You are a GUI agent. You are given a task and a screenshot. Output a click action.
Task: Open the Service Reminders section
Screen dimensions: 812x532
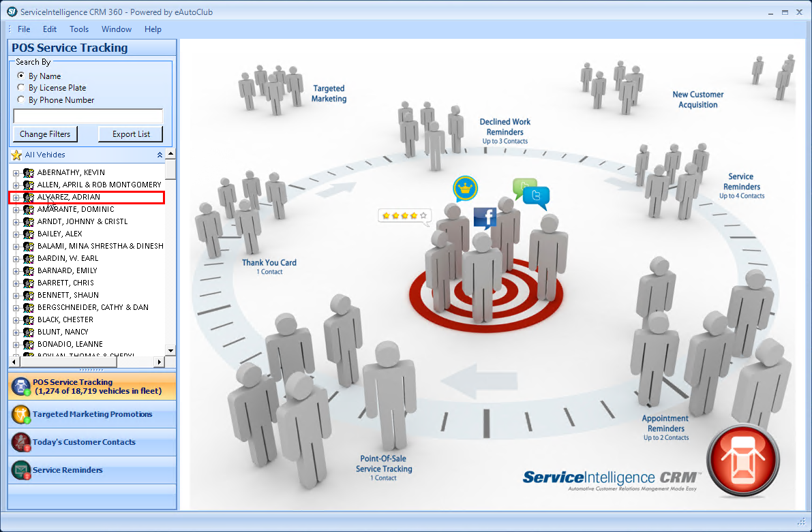[92, 470]
